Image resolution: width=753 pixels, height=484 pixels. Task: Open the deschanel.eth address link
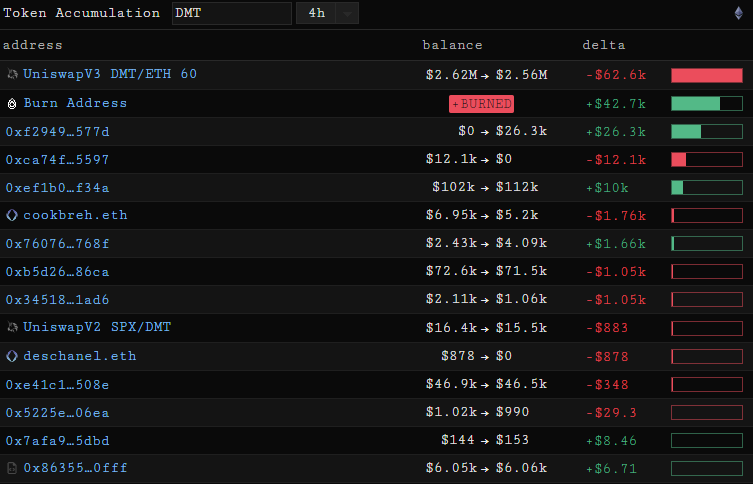tap(79, 356)
